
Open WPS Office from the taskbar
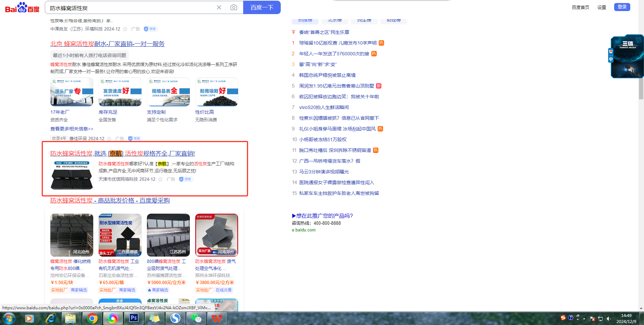[x=217, y=318]
